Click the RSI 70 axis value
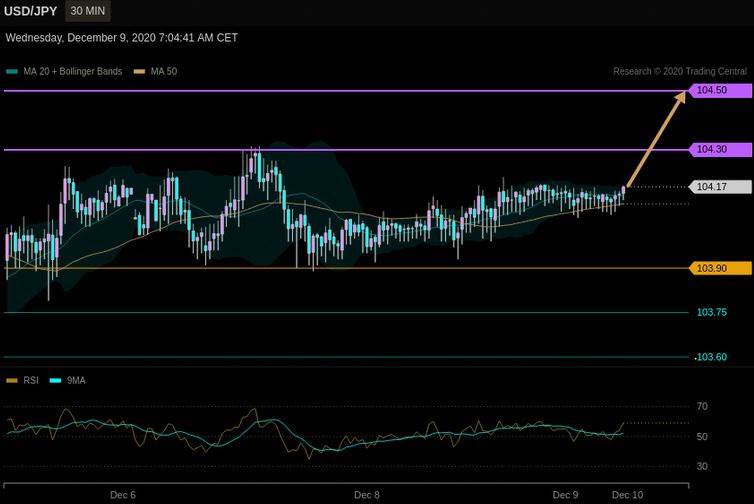 coord(702,406)
